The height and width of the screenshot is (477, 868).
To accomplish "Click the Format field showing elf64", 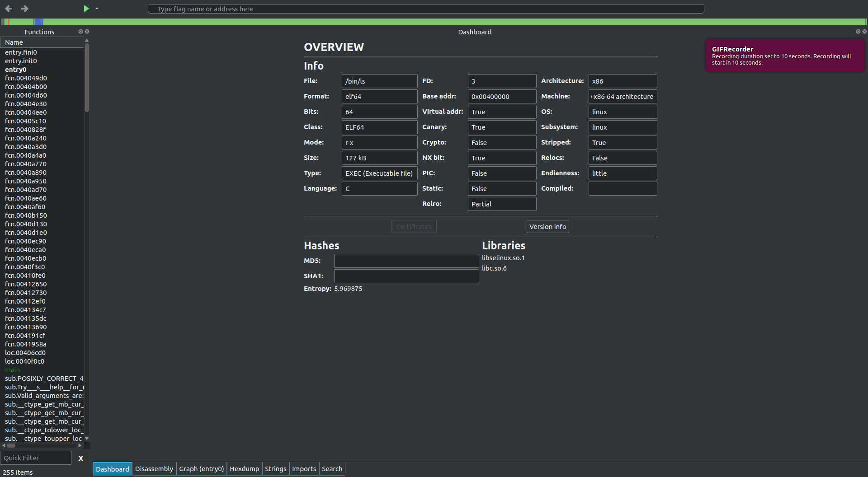I will point(379,97).
